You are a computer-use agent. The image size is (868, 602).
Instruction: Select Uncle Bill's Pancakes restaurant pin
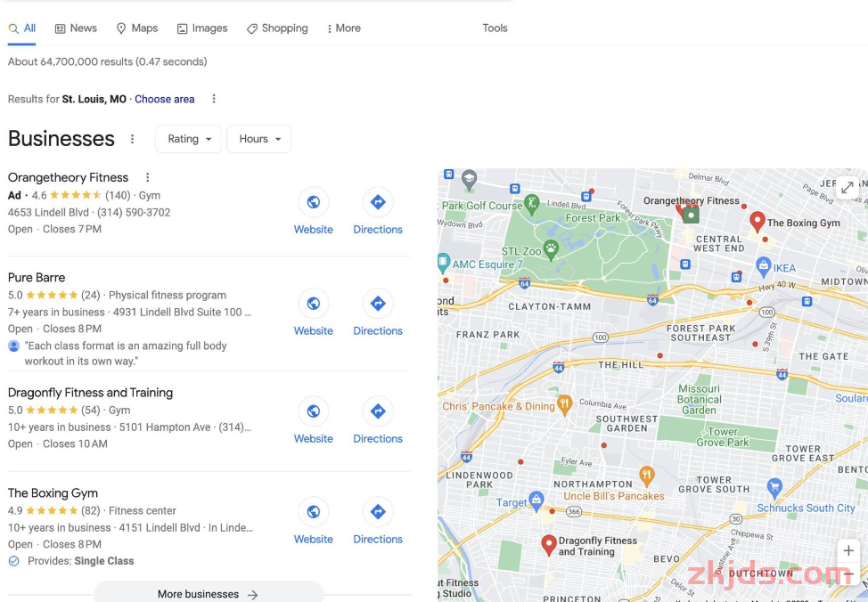647,476
